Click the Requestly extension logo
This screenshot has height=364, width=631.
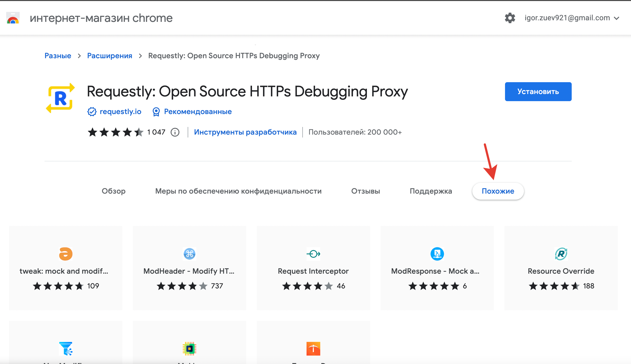[60, 98]
